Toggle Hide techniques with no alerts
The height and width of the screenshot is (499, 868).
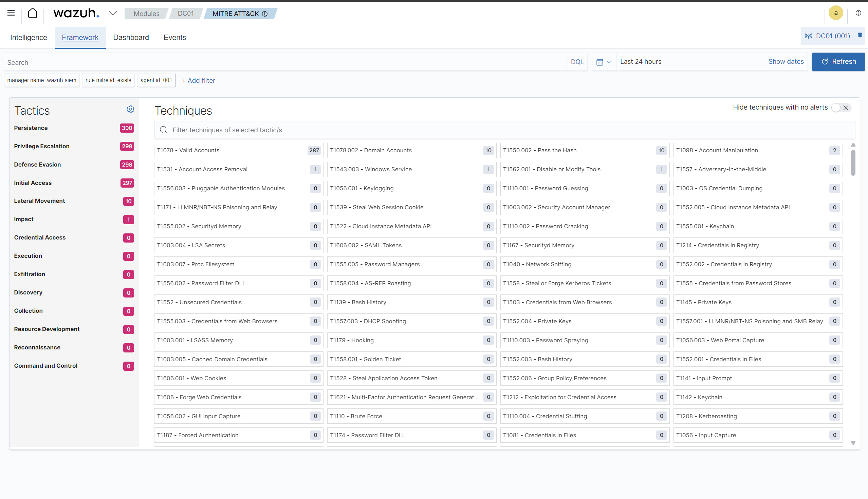(841, 108)
